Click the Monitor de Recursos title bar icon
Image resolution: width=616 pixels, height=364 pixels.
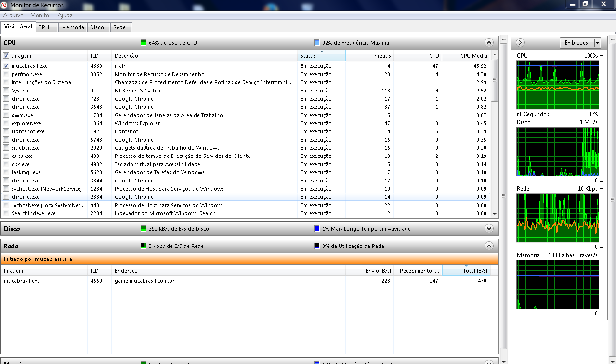(x=4, y=4)
